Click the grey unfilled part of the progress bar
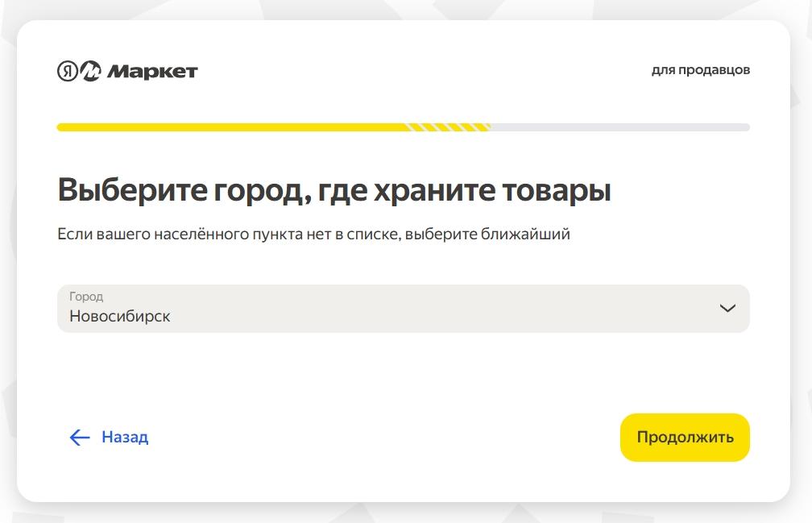812x523 pixels. 620,127
